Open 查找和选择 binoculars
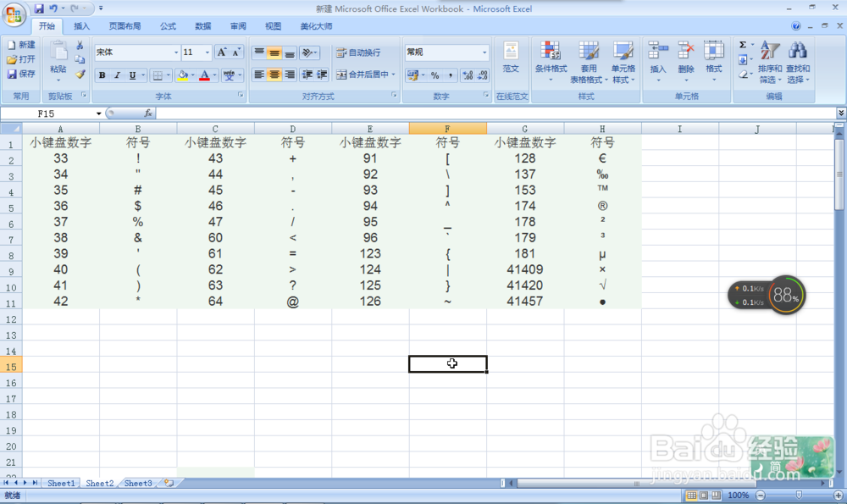The width and height of the screenshot is (847, 504). 798,62
